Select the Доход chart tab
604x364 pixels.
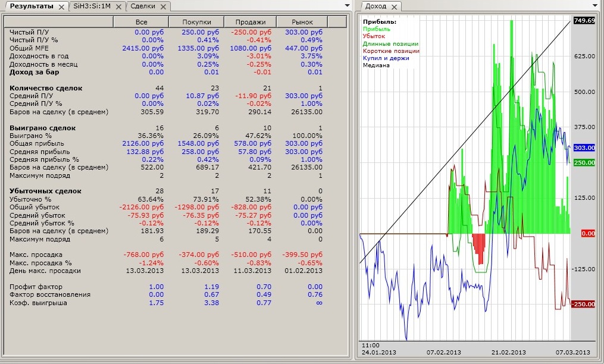tap(375, 6)
